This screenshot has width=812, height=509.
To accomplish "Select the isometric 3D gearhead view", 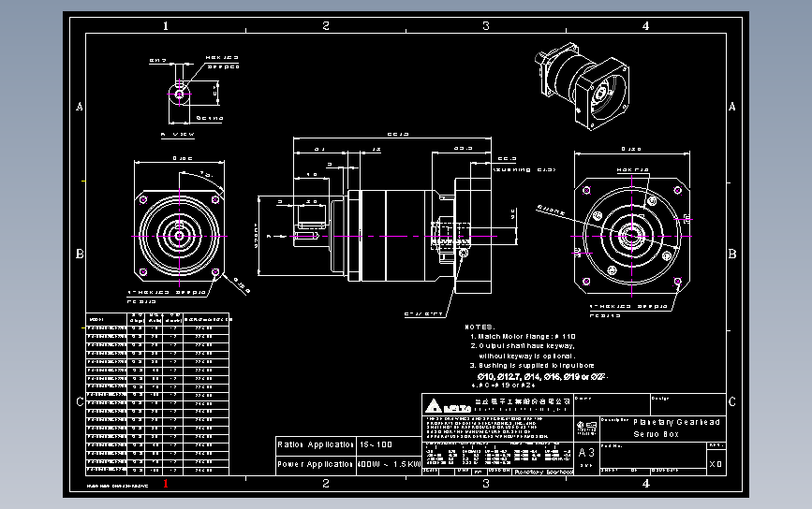I will tap(582, 86).
